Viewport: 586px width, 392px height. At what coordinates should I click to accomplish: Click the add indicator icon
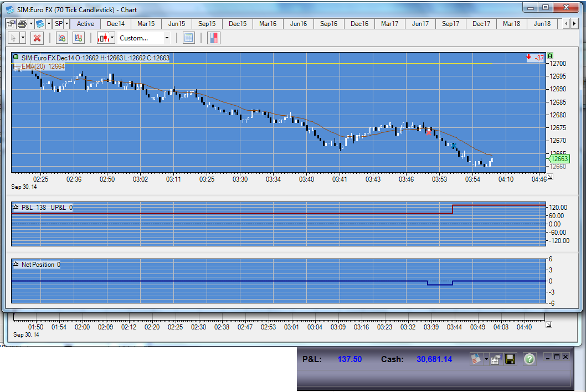click(61, 38)
